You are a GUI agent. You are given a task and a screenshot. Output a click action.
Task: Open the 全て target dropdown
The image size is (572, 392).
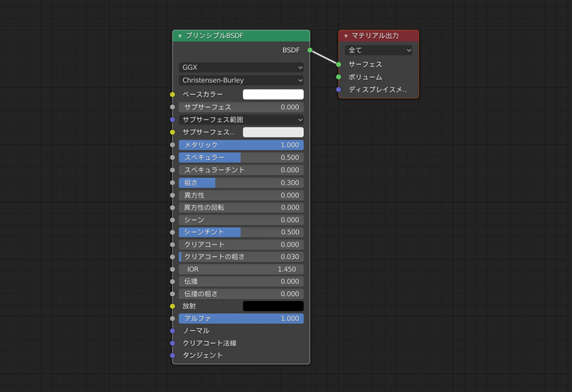pyautogui.click(x=378, y=51)
